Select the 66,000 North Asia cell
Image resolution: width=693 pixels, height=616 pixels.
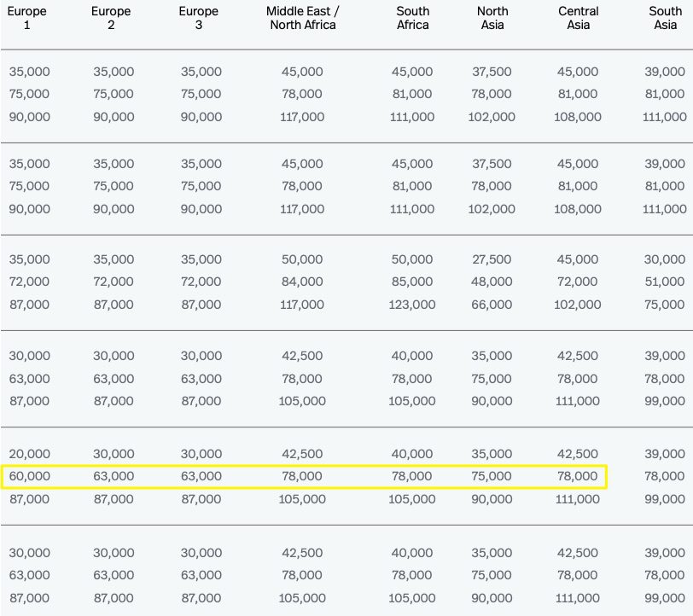coord(492,305)
